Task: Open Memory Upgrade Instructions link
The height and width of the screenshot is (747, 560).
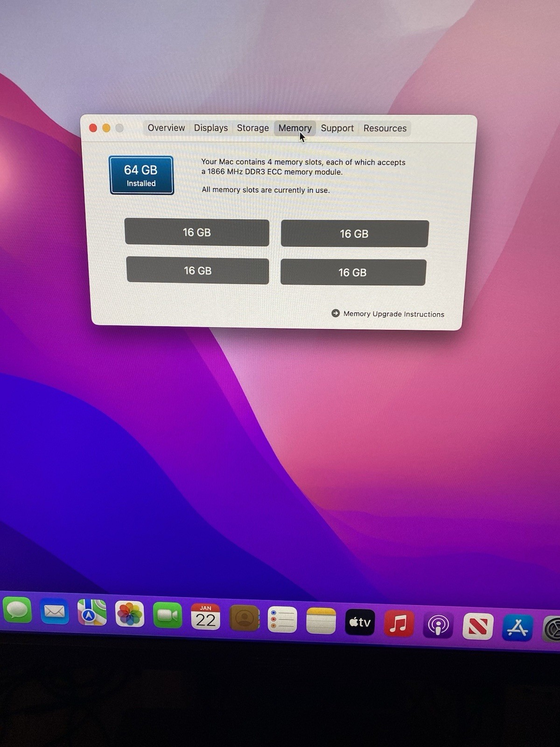Action: coord(393,314)
